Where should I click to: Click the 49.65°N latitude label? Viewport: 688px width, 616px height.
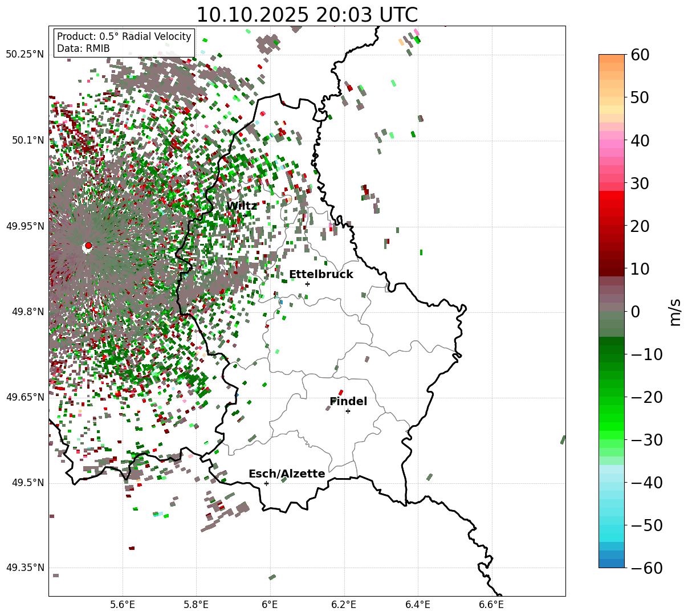point(25,397)
